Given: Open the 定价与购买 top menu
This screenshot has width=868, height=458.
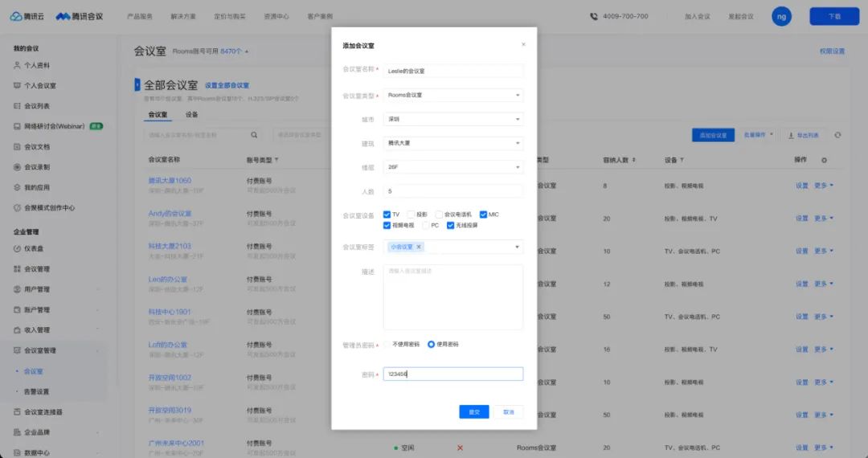Looking at the screenshot, I should (230, 17).
